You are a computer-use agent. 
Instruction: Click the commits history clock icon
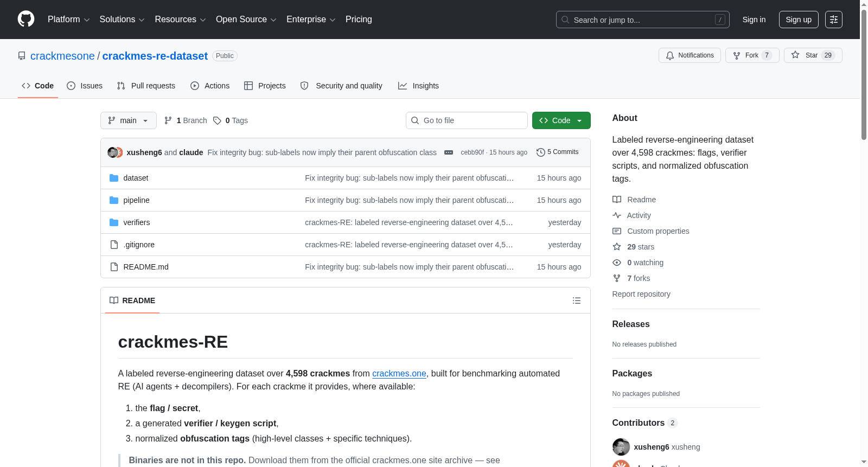540,152
